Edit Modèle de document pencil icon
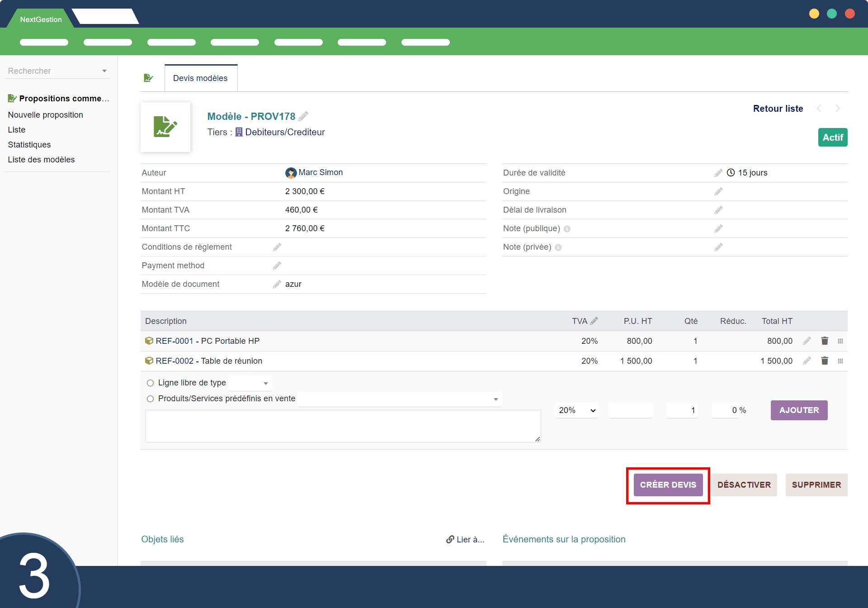This screenshot has height=608, width=868. coord(277,284)
